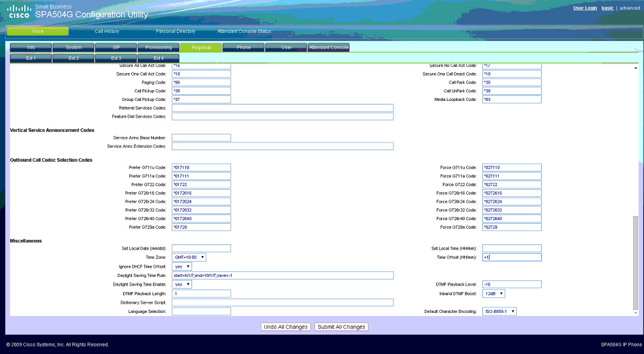The height and width of the screenshot is (354, 644).
Task: Focus the Call UnPark Code field
Action: pyautogui.click(x=512, y=91)
